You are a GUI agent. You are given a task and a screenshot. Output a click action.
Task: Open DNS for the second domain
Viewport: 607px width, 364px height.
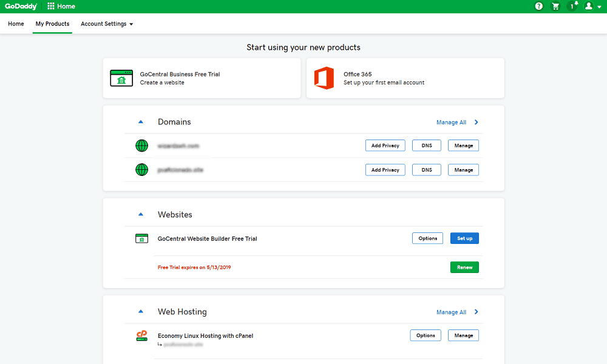tap(427, 170)
